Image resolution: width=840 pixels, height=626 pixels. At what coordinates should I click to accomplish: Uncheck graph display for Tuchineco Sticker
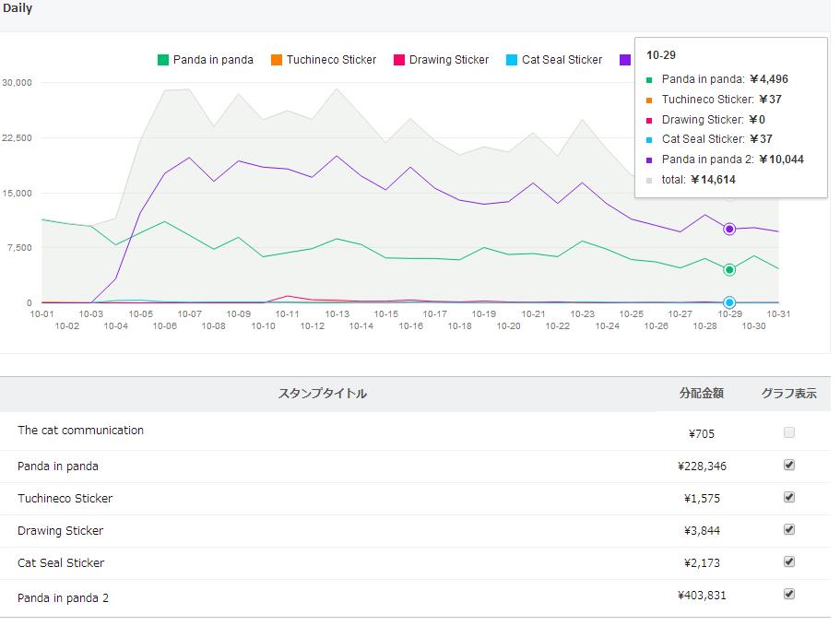pyautogui.click(x=788, y=497)
